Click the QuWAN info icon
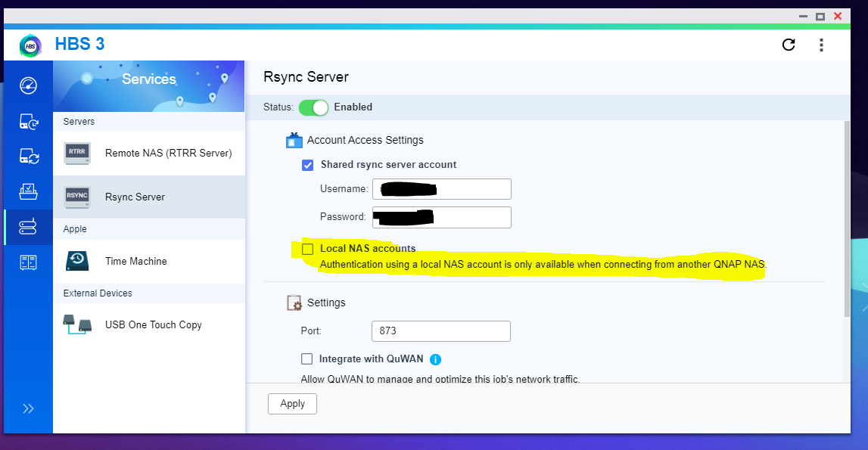Image resolution: width=868 pixels, height=450 pixels. coord(436,360)
